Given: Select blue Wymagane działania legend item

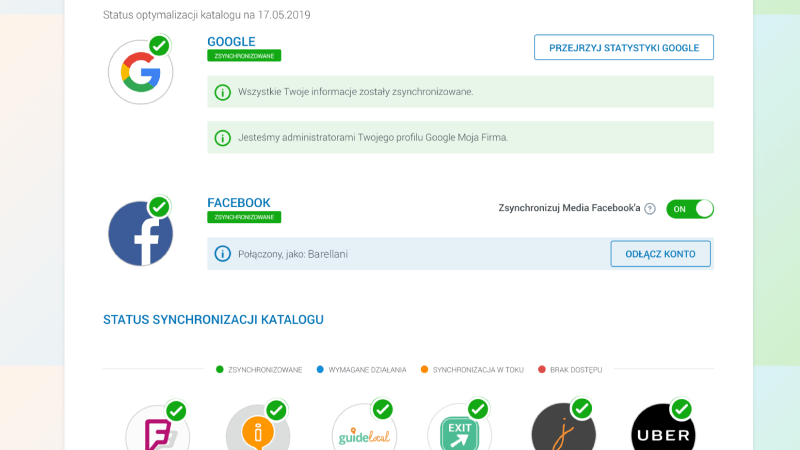Looking at the screenshot, I should (361, 369).
